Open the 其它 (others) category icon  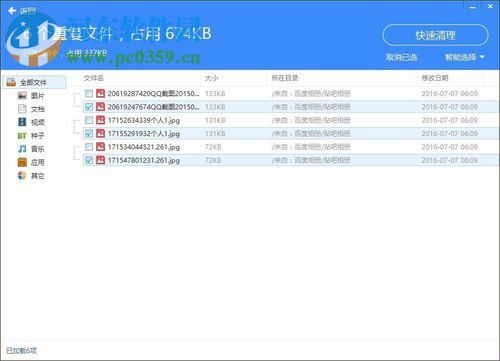click(22, 176)
